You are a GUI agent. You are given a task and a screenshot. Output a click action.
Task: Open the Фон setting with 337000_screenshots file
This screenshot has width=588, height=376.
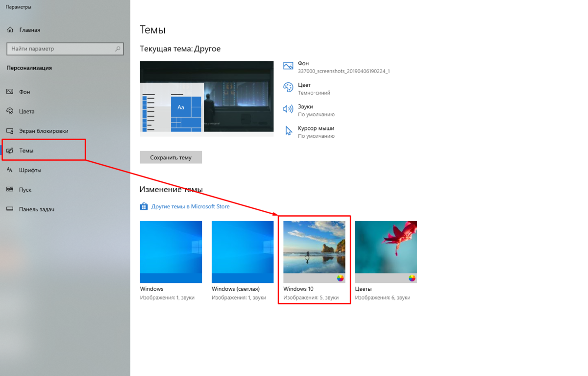pos(337,67)
